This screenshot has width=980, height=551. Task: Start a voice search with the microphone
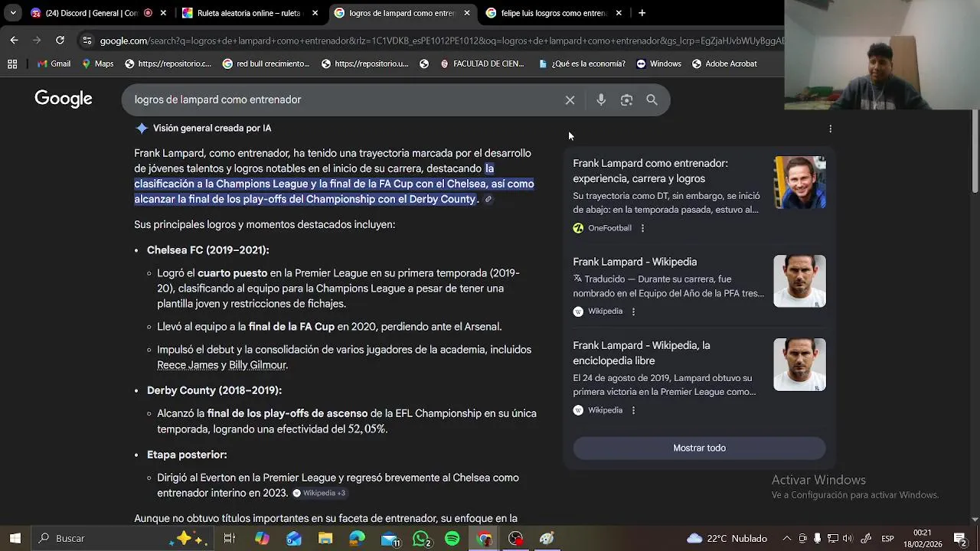tap(601, 100)
